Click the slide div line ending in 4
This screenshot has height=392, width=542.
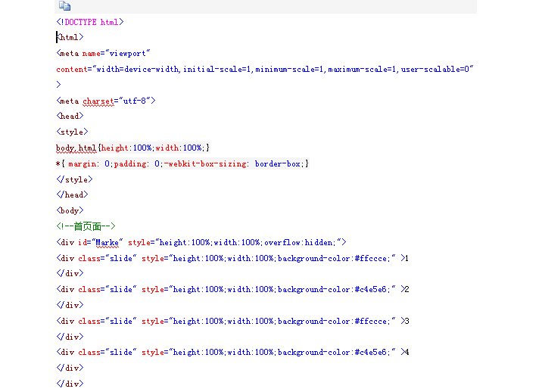pyautogui.click(x=232, y=352)
